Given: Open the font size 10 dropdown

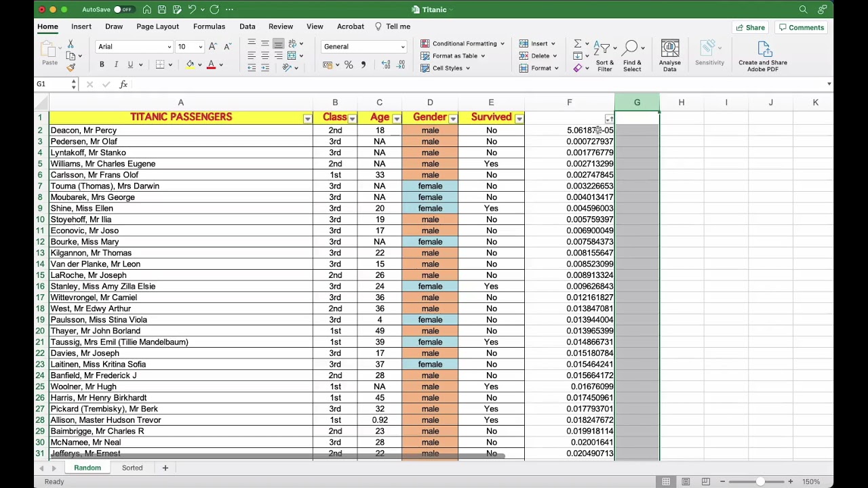Looking at the screenshot, I should point(199,47).
